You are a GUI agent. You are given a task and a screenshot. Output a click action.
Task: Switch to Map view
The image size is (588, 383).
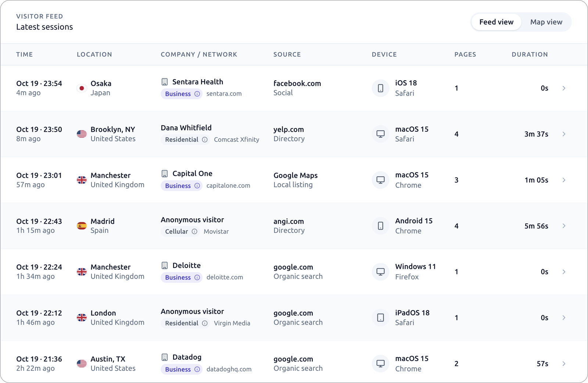tap(546, 22)
